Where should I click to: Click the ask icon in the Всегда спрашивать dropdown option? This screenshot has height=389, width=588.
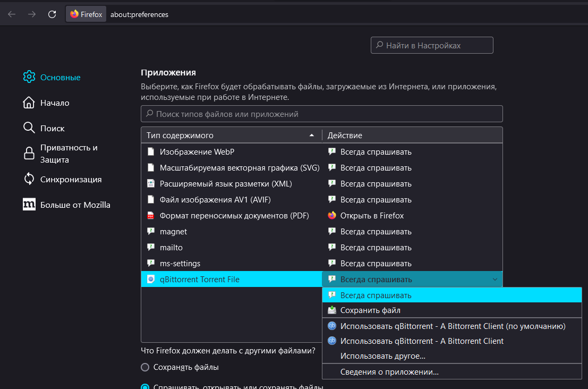pos(332,295)
